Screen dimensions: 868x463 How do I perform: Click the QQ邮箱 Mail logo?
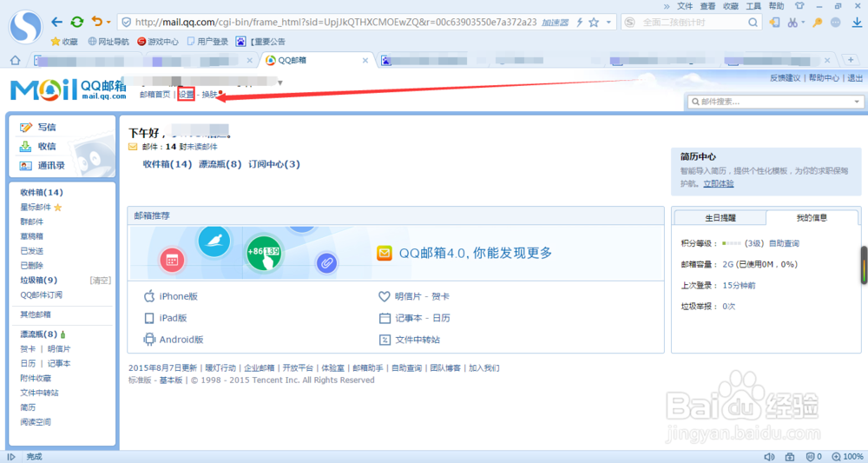click(68, 89)
